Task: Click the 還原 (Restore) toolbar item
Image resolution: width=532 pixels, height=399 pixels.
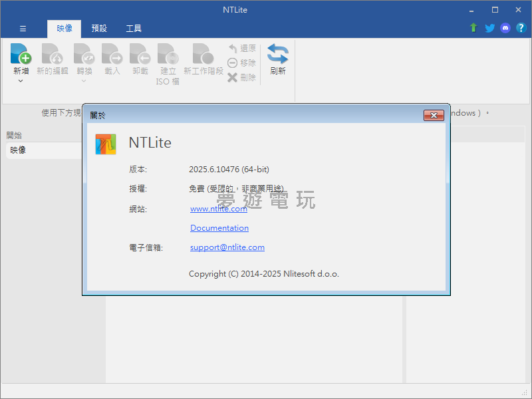Action: coord(242,49)
